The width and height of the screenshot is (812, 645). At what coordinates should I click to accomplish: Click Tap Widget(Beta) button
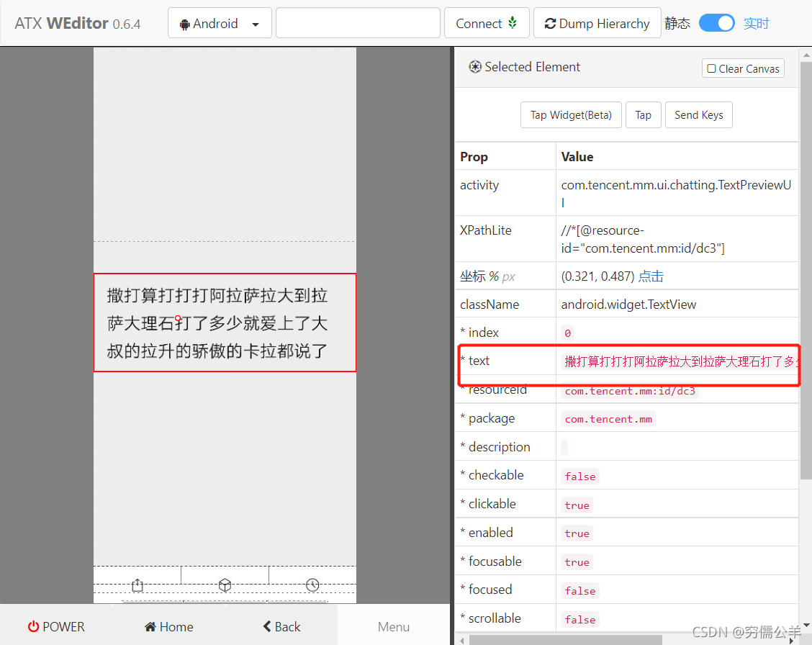click(x=571, y=115)
